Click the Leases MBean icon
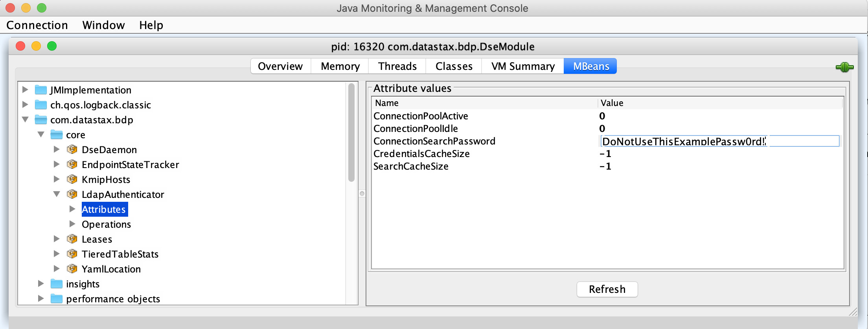 tap(72, 239)
